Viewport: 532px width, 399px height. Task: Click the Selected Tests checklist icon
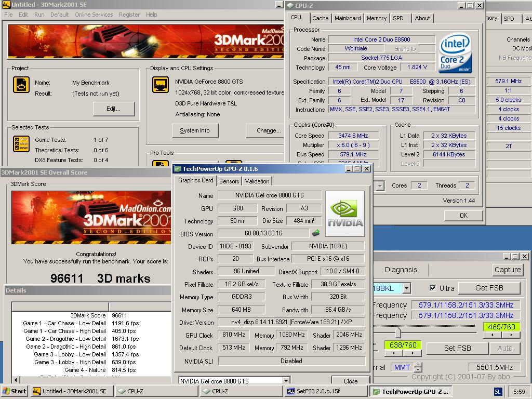21,143
